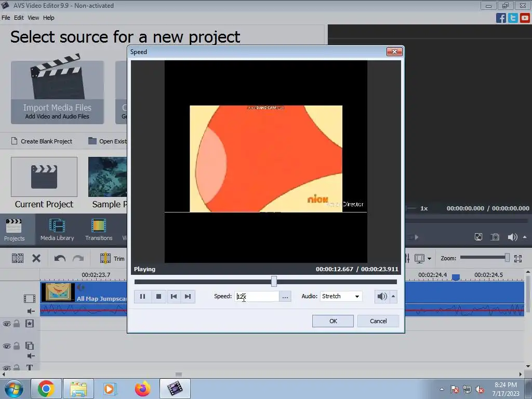Mute the main preview volume

click(512, 237)
